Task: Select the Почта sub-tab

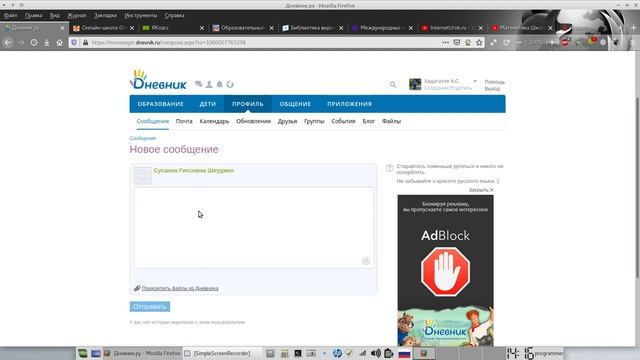Action: coord(184,121)
